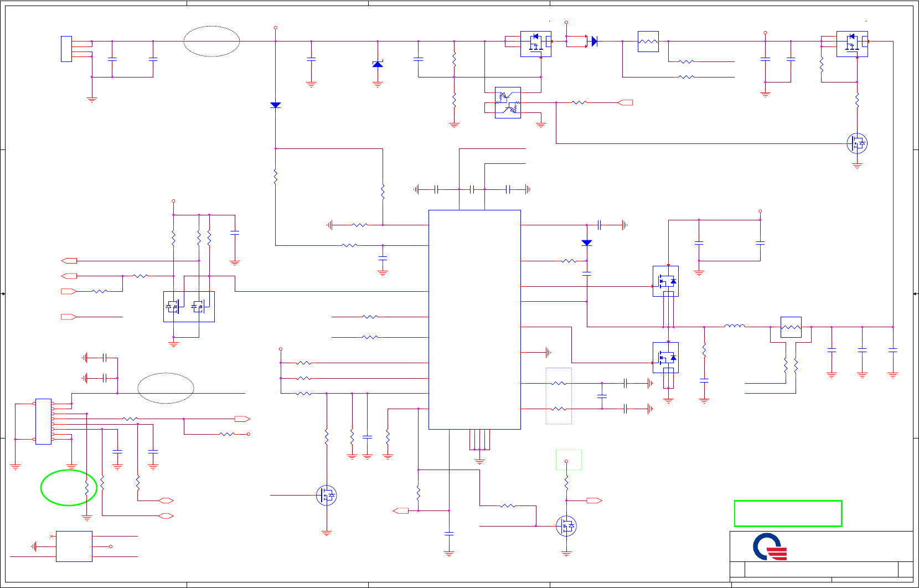Select the boxed sense resistor after the inductor
Image resolution: width=919 pixels, height=588 pixels.
(x=791, y=327)
